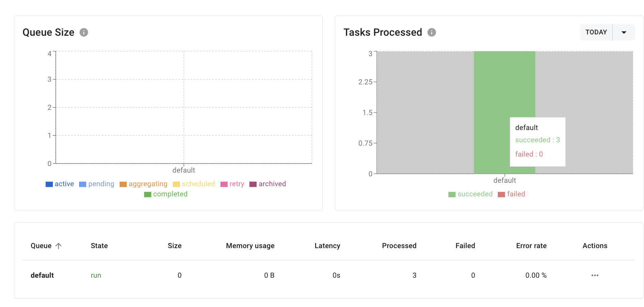Image resolution: width=644 pixels, height=307 pixels.
Task: Click the aggregating legend color swatch
Action: click(123, 184)
